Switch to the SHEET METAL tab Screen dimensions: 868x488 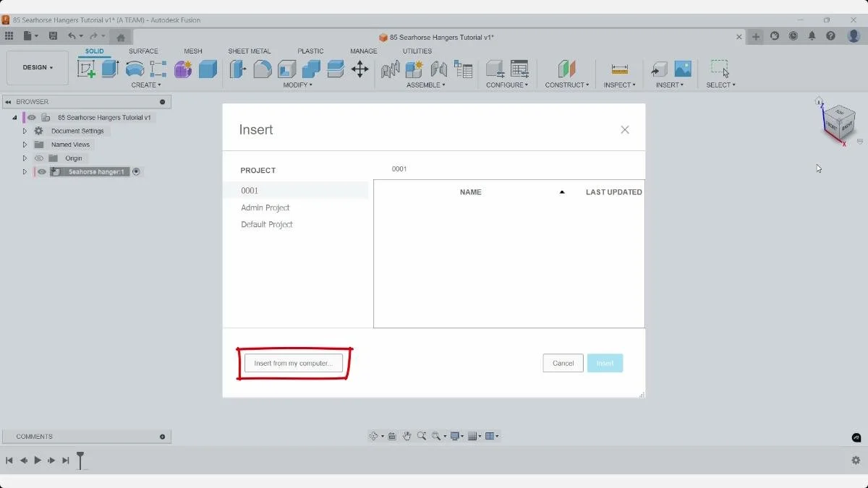pos(250,51)
